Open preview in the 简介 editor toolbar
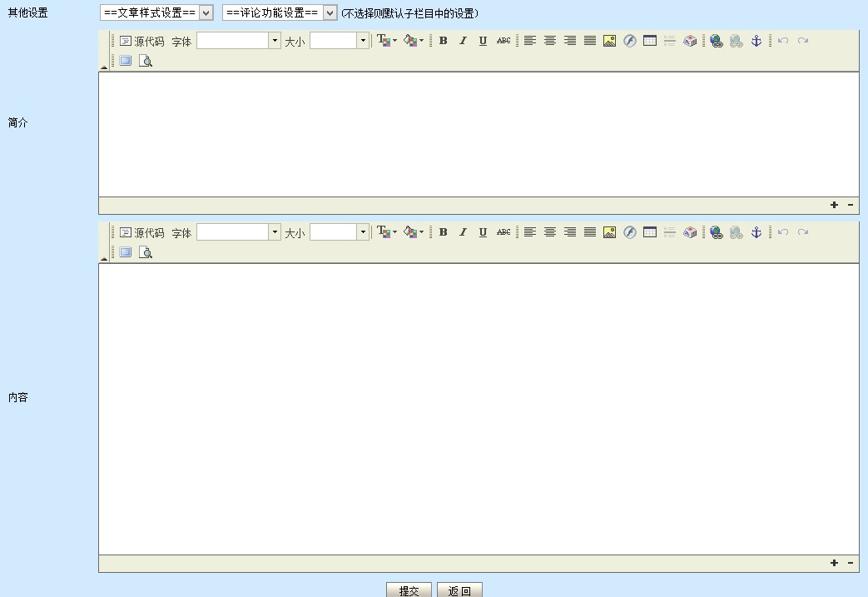Viewport: 868px width, 597px height. [146, 61]
